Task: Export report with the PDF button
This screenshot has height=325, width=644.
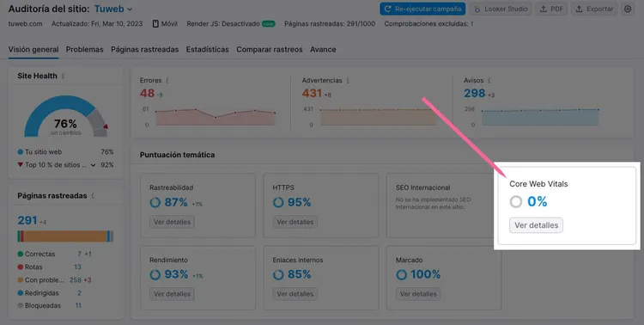Action: click(x=550, y=9)
